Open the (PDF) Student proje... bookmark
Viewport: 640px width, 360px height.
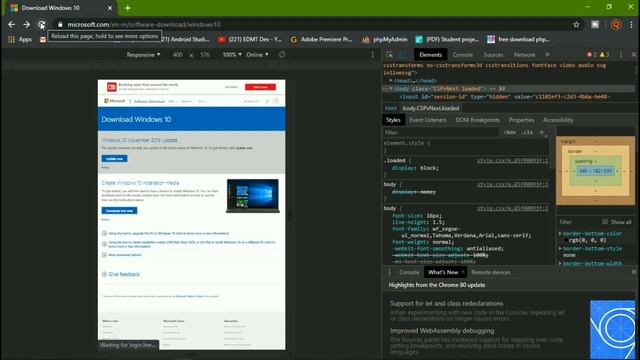[x=447, y=40]
